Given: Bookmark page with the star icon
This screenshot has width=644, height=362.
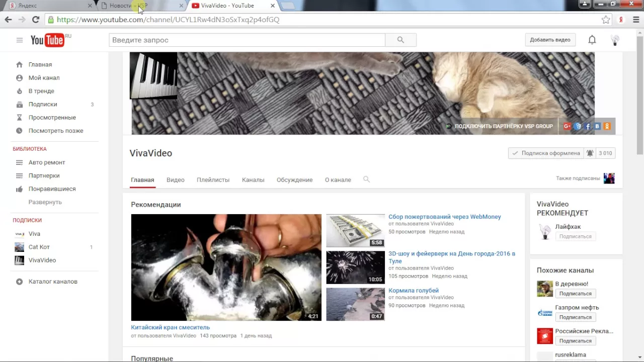Looking at the screenshot, I should pos(606,20).
